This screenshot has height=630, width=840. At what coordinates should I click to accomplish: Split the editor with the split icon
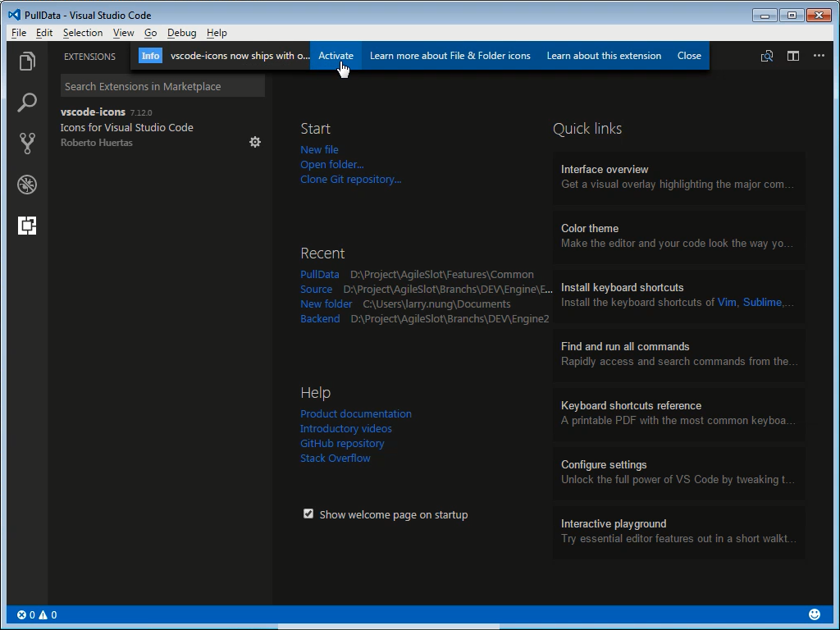793,56
